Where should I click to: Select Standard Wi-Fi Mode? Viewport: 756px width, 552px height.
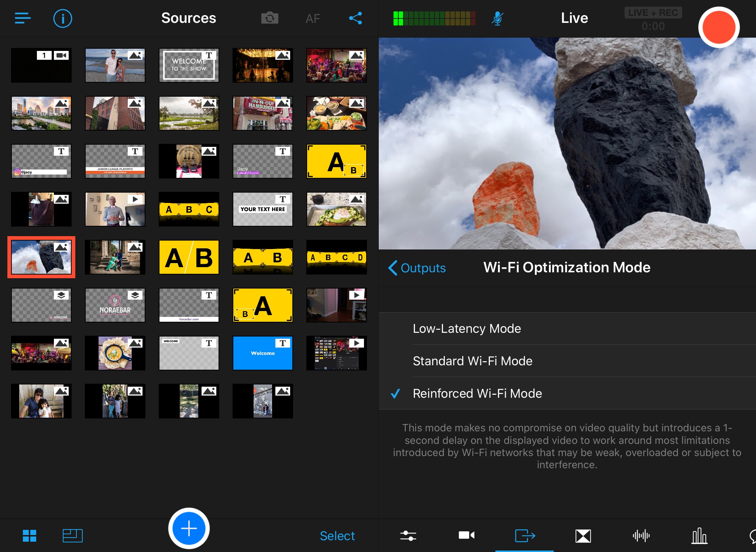(x=567, y=361)
